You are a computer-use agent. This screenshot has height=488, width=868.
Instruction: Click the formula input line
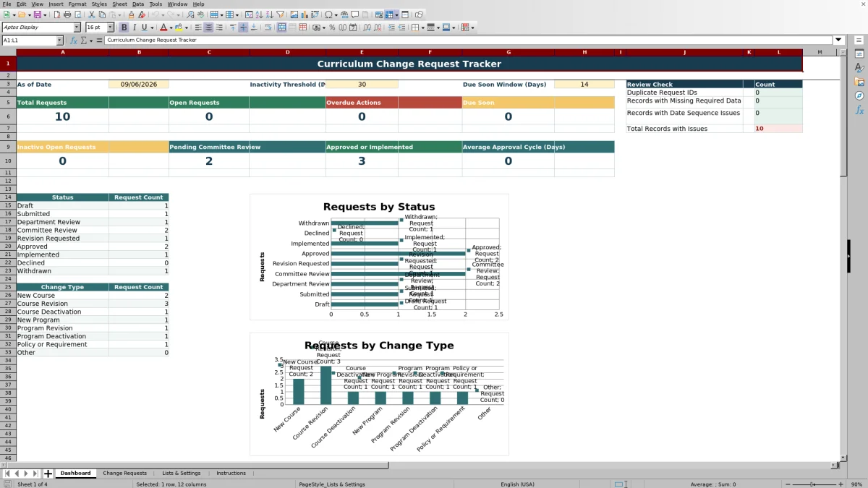[469, 40]
